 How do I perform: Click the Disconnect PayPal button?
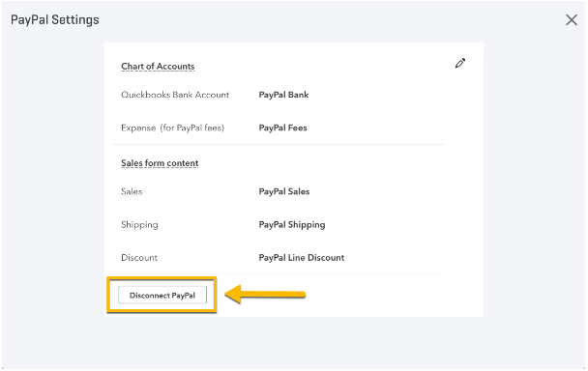(x=162, y=295)
